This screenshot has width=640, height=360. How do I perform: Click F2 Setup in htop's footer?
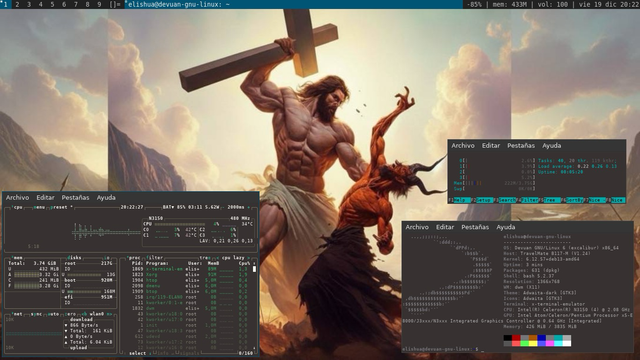tap(481, 200)
